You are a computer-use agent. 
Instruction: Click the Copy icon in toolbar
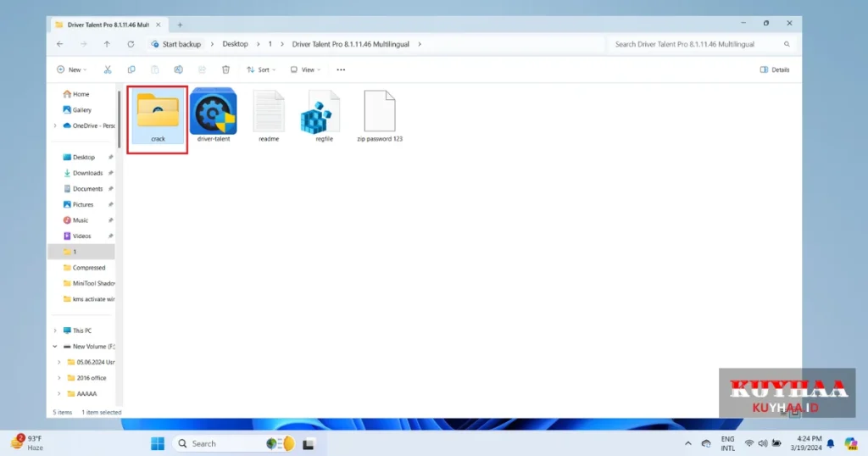coord(131,70)
